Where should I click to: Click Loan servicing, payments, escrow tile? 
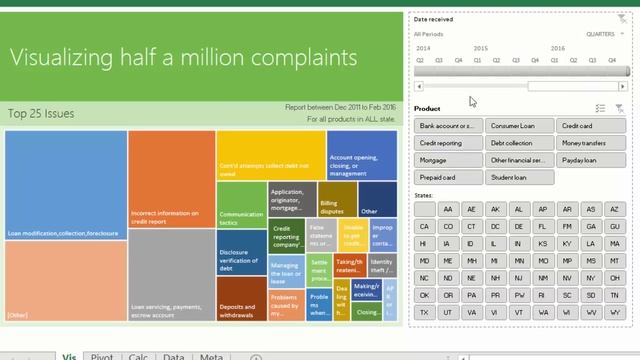pos(172,275)
